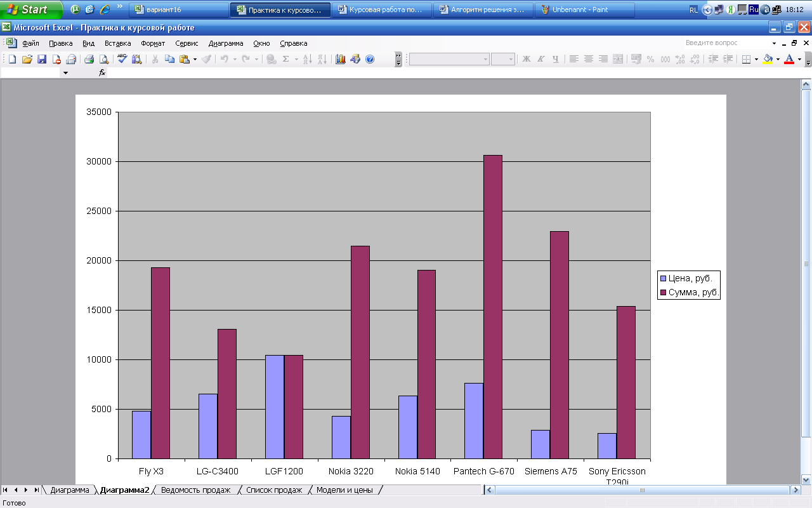Viewport: 812px width, 508px height.
Task: Save the workbook using the floppy icon
Action: pyautogui.click(x=42, y=59)
